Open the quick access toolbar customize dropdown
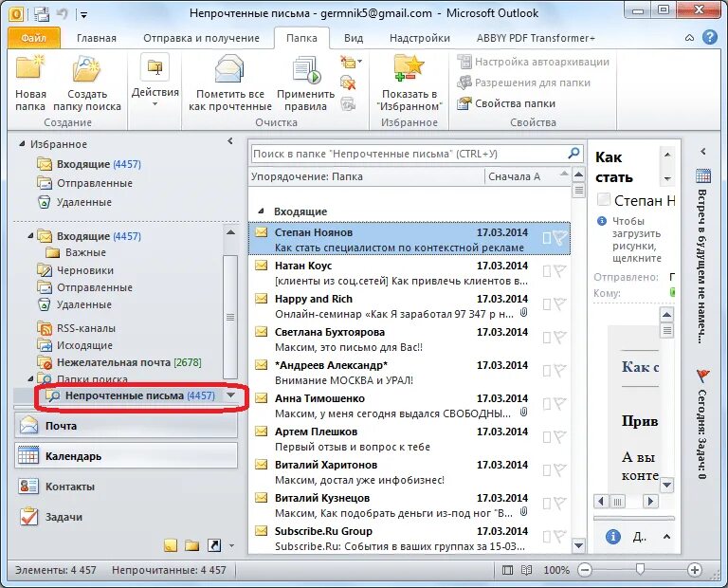 coord(83,15)
